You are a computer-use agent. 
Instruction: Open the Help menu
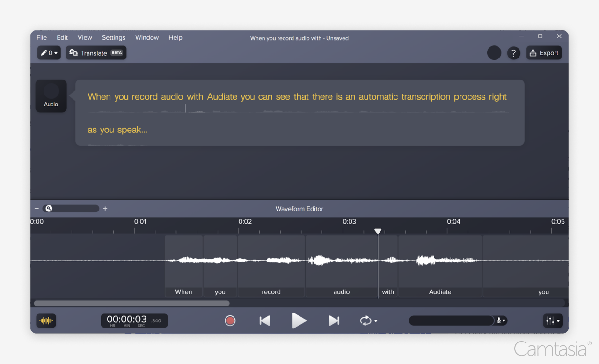175,37
